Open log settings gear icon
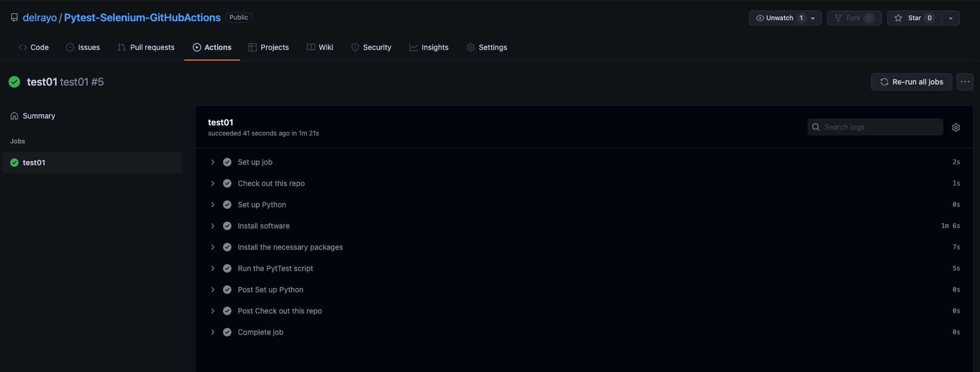The height and width of the screenshot is (372, 980). click(x=956, y=128)
